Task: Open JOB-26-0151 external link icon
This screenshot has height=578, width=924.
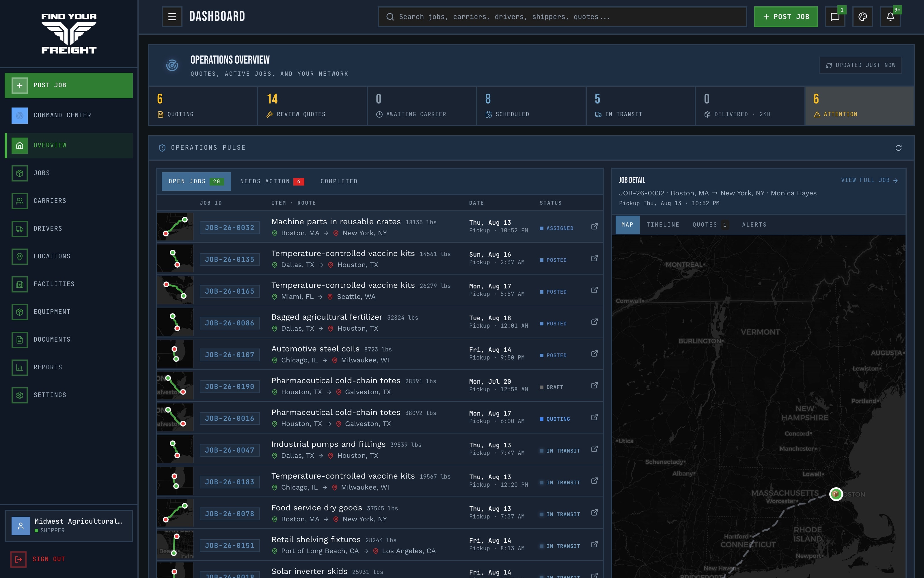Action: 594,544
